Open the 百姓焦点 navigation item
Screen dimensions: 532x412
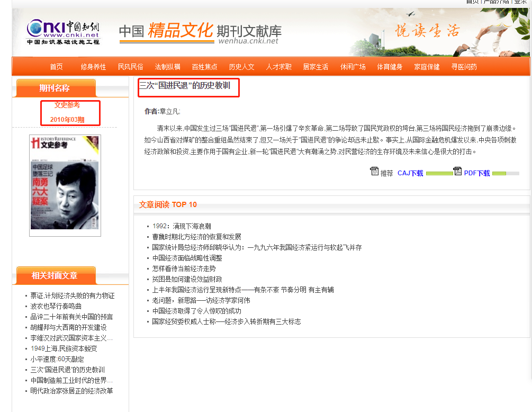204,67
